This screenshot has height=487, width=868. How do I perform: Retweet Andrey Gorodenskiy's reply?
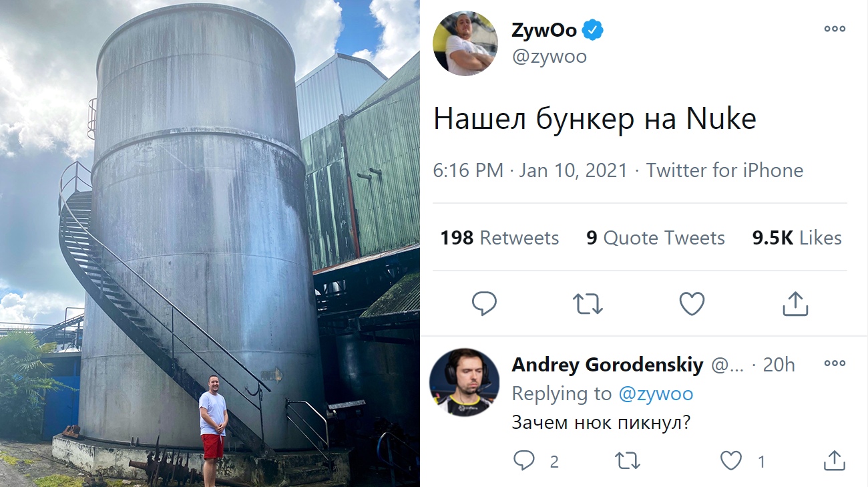pos(628,460)
